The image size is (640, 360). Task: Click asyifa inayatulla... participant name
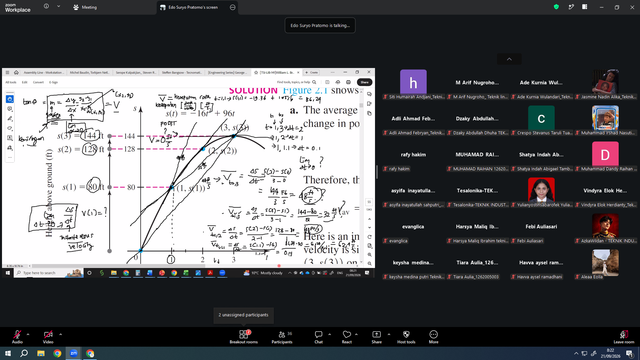click(413, 191)
